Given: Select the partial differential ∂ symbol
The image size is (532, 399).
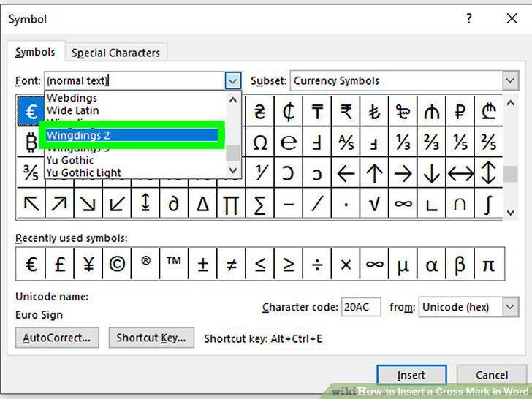Looking at the screenshot, I should (x=173, y=204).
